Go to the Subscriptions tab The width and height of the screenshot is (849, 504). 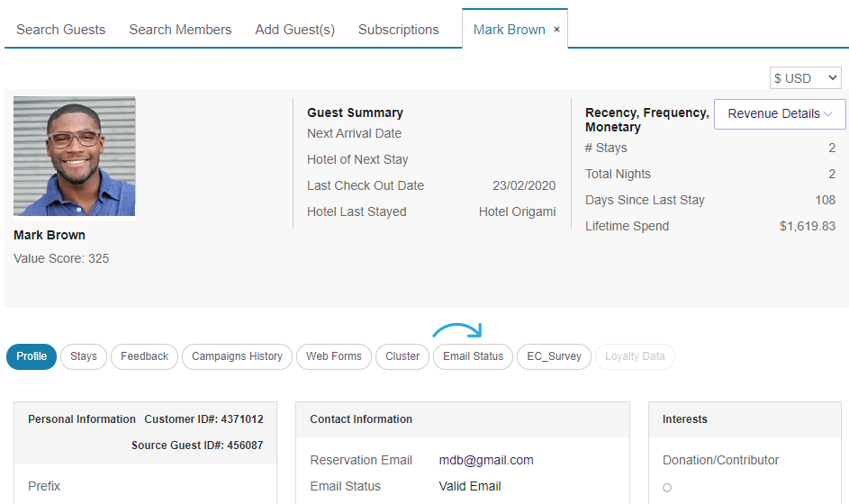(399, 30)
